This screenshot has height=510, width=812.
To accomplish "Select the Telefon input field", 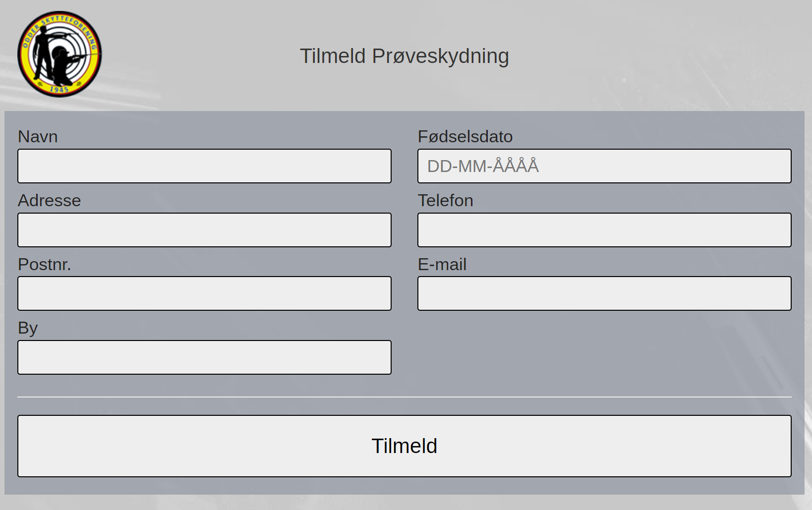I will tap(604, 230).
